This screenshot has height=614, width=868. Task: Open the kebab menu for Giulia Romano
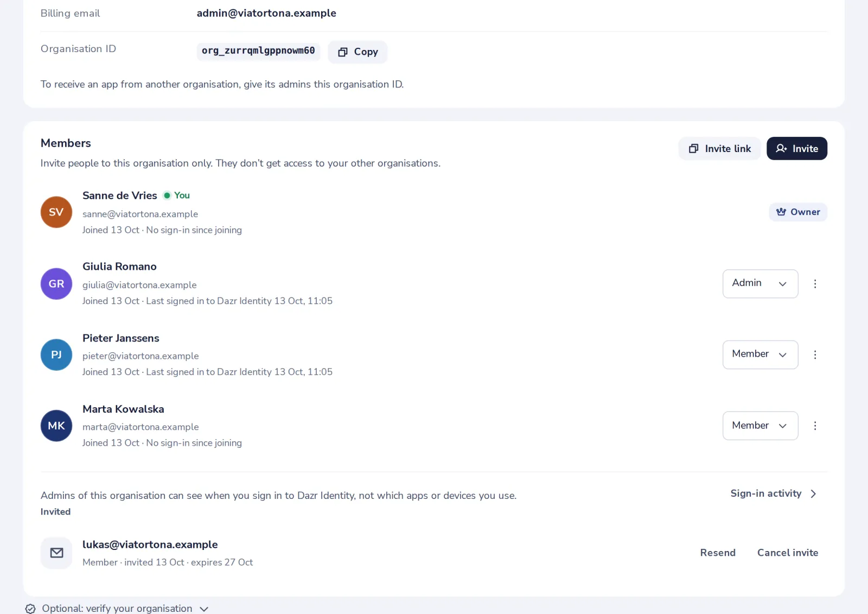coord(815,284)
